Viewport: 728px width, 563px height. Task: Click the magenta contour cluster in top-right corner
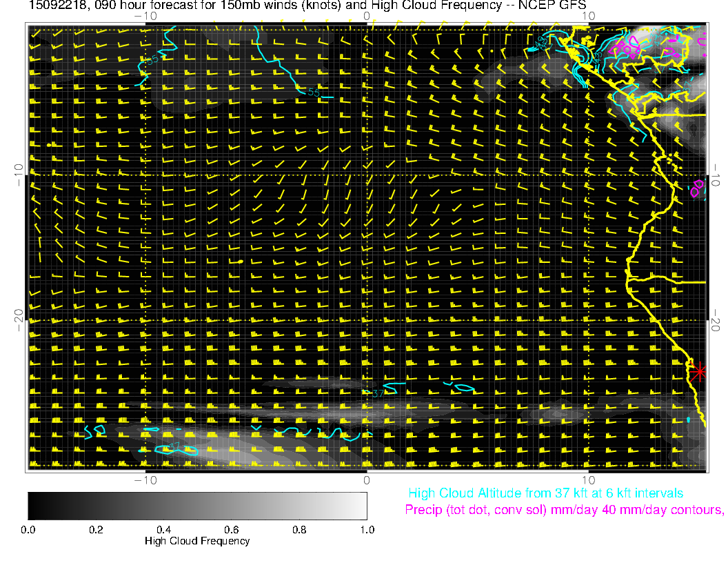tap(627, 47)
